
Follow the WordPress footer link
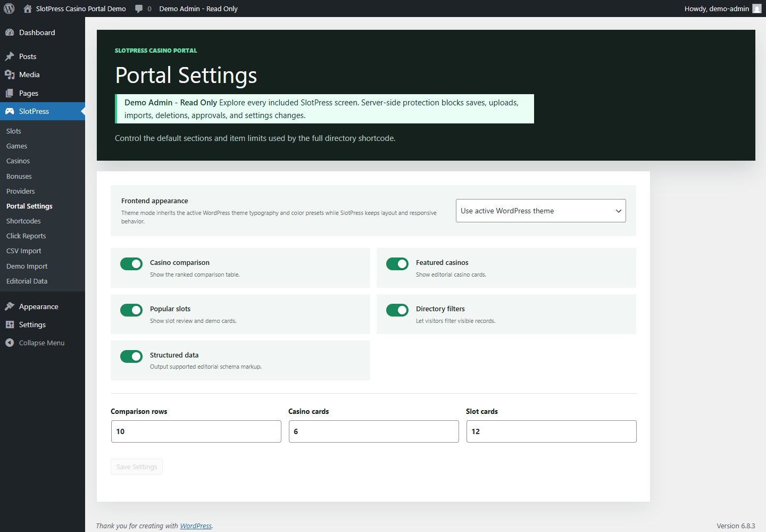tap(196, 526)
